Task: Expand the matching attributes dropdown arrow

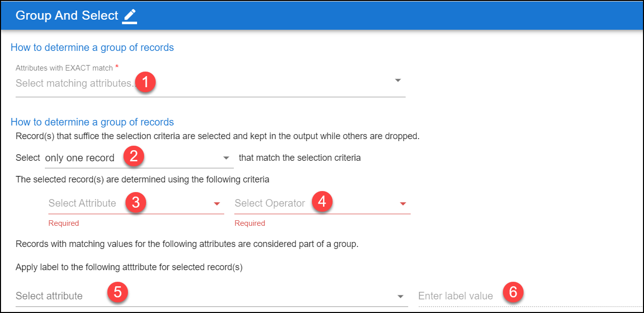Action: 398,81
